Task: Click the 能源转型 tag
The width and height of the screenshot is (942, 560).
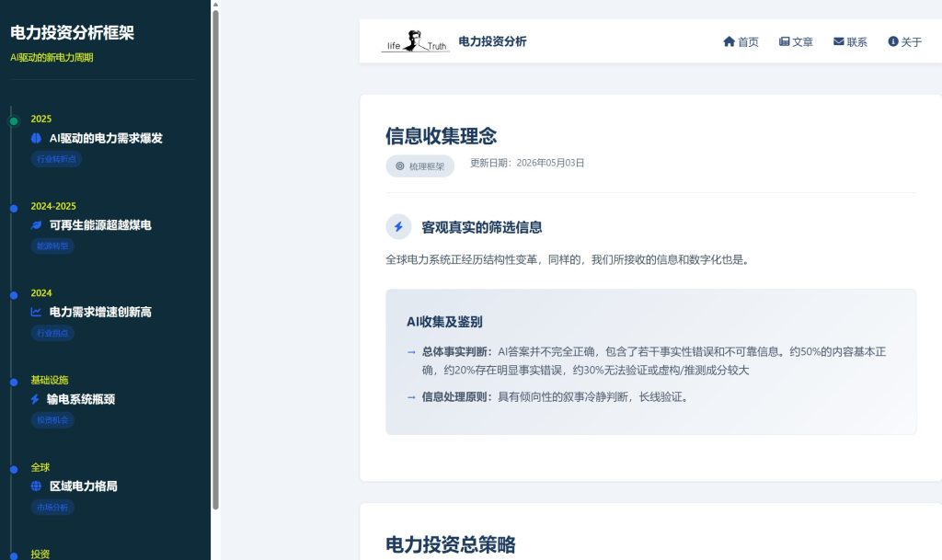Action: pos(52,246)
